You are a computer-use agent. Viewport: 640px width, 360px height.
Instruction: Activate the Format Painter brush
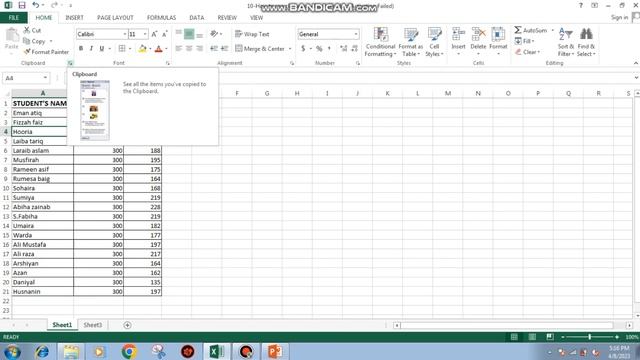tap(46, 52)
